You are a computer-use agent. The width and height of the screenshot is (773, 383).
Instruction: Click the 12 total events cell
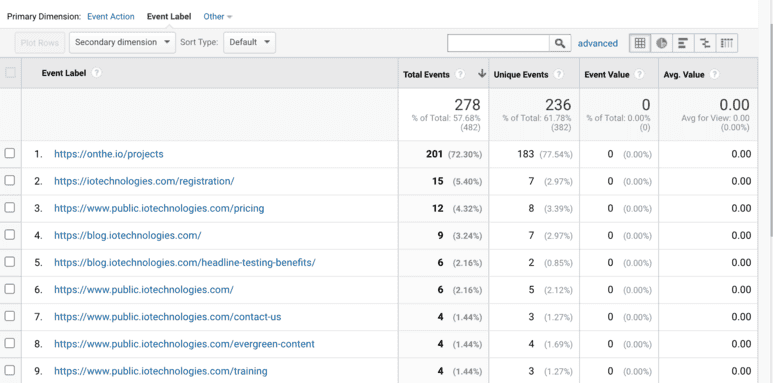438,209
